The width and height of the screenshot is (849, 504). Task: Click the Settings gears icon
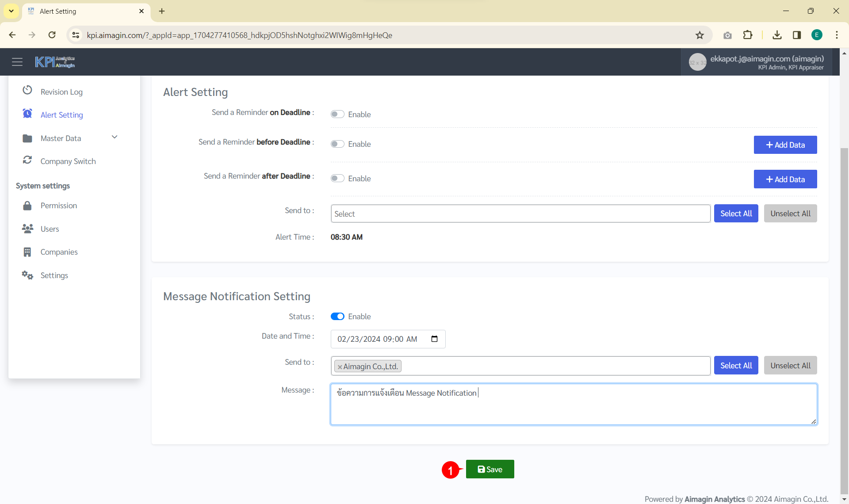click(x=27, y=275)
